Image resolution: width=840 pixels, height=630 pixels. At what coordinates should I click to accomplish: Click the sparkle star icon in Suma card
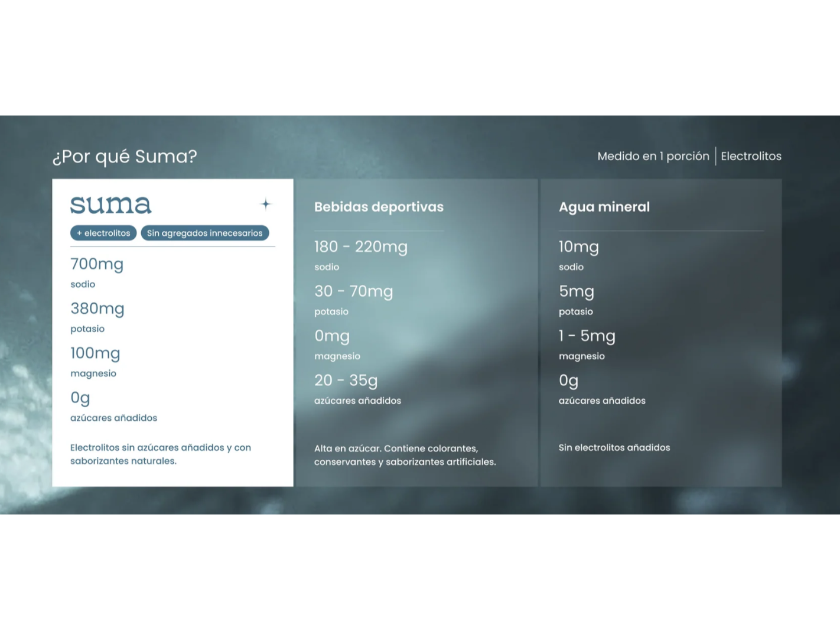tap(266, 204)
